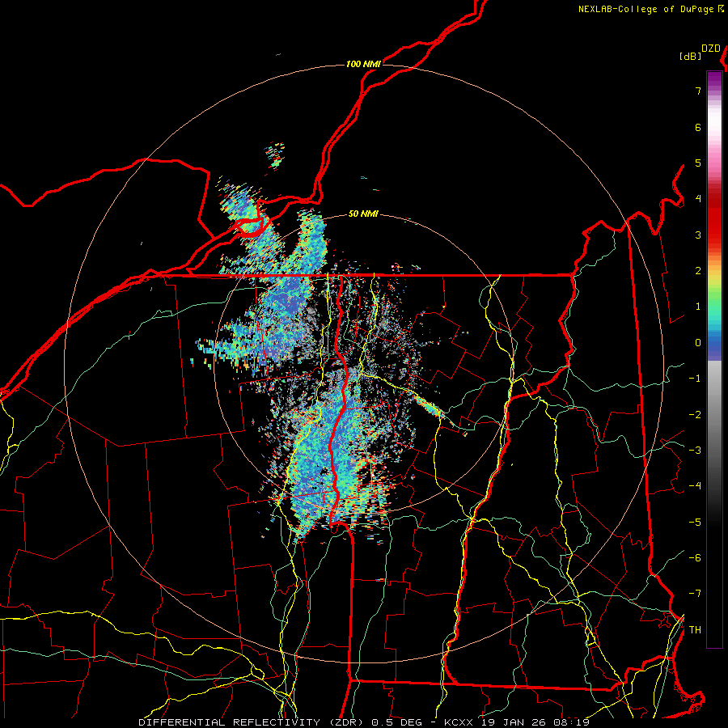Click the DZD product label above color bar

[x=711, y=49]
